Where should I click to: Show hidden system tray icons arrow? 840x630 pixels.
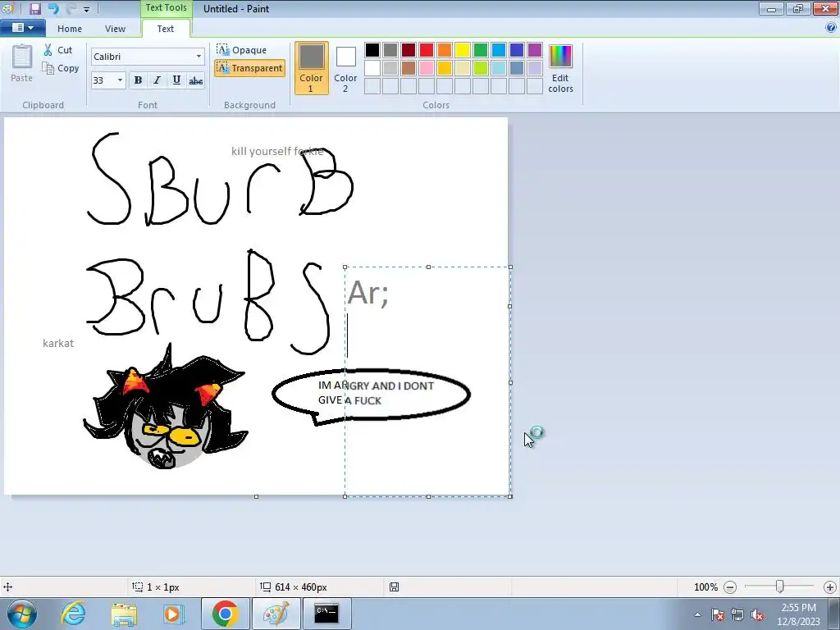click(697, 615)
